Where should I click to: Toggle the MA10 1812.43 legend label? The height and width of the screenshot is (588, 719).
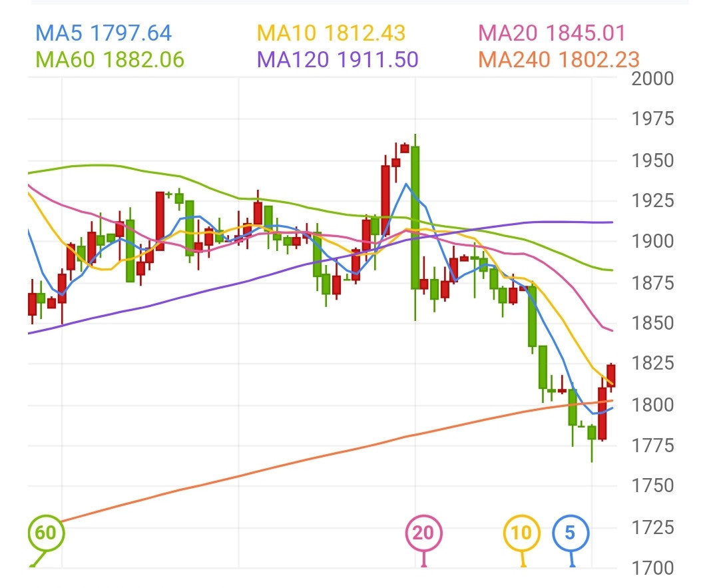click(331, 33)
